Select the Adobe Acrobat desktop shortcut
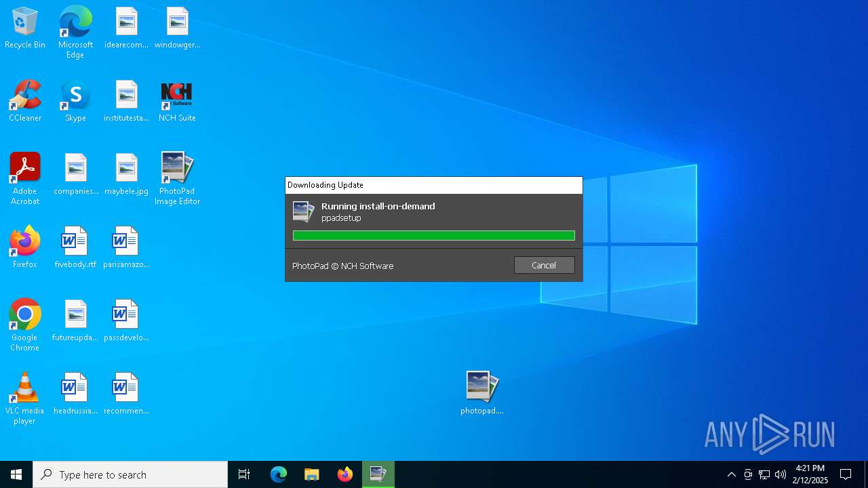The height and width of the screenshot is (488, 868). point(25,179)
